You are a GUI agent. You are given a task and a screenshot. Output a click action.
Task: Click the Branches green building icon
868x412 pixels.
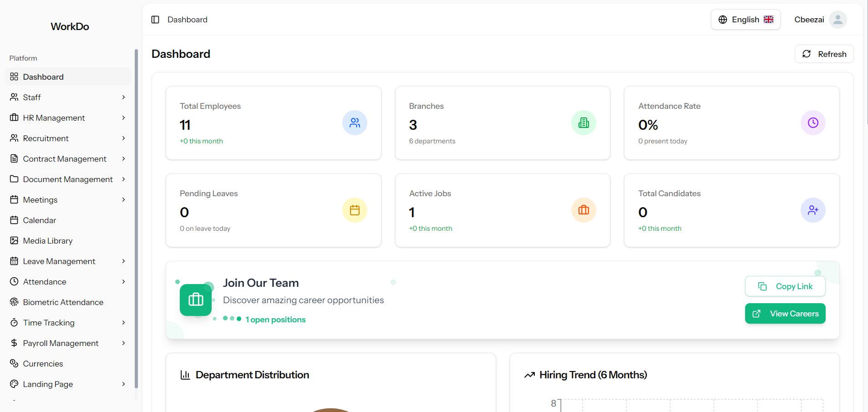pyautogui.click(x=584, y=123)
